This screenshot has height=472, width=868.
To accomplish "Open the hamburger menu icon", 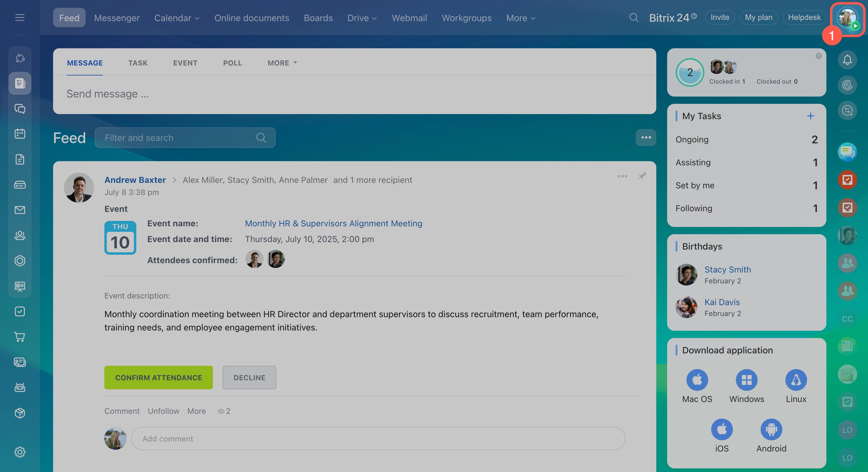I will 20,18.
